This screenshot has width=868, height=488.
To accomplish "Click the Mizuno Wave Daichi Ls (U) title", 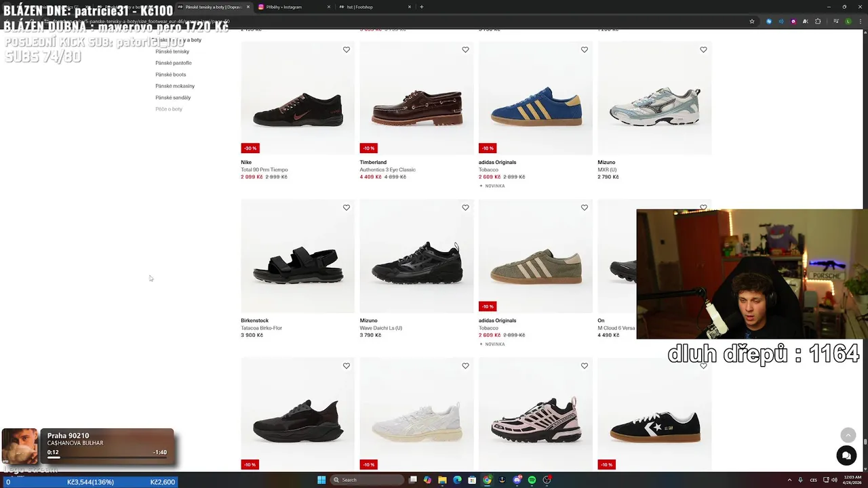I will click(380, 328).
